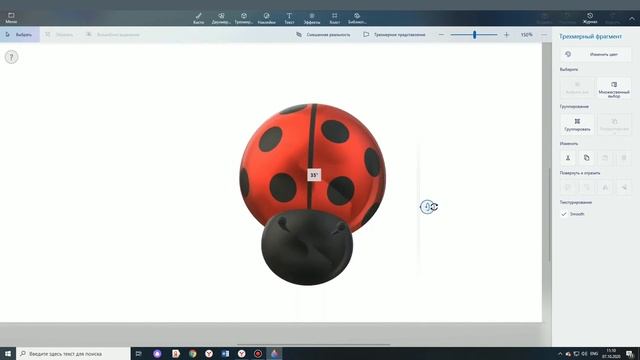Open the Windows Start button

8,353
